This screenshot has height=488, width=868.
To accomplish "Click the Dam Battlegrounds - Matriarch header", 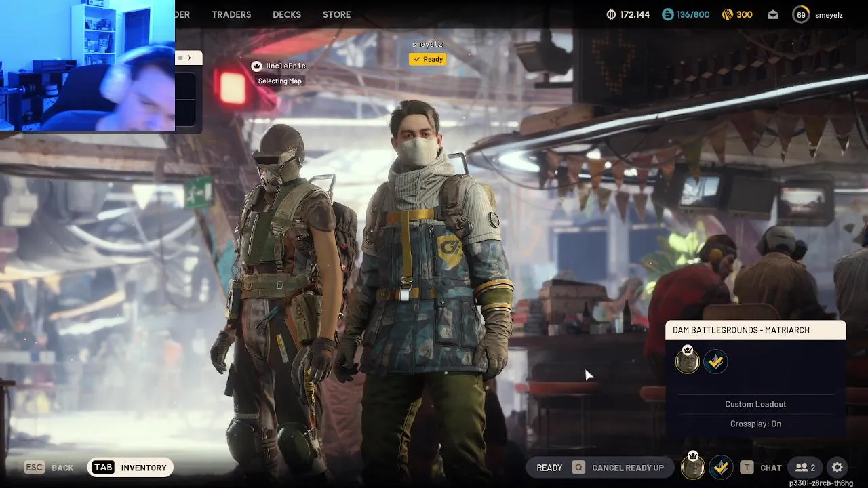I will (x=755, y=330).
